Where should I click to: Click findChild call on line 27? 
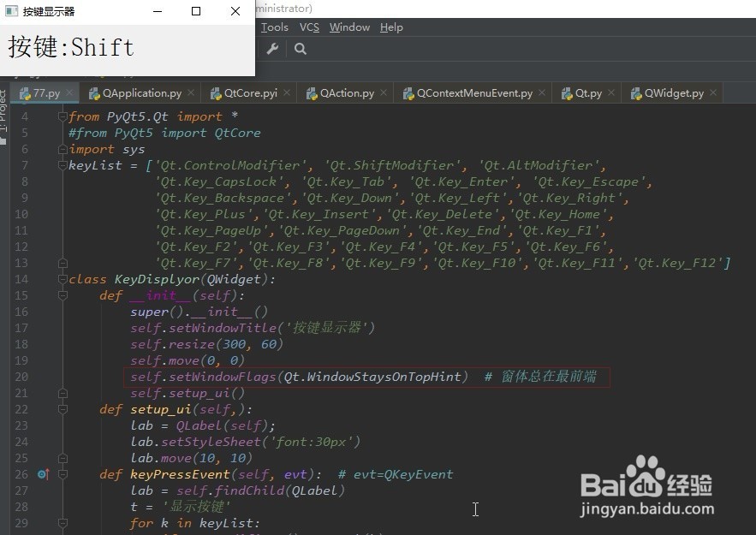coord(249,490)
